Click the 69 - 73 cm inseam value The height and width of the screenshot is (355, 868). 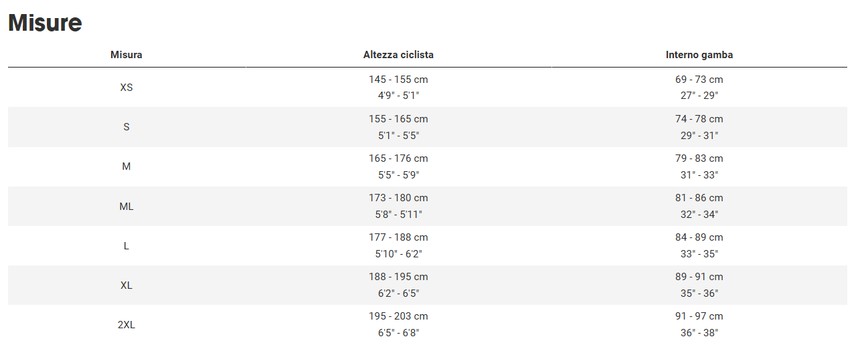(x=699, y=80)
